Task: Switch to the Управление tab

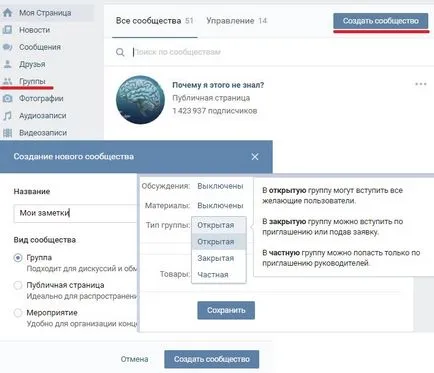Action: [236, 21]
